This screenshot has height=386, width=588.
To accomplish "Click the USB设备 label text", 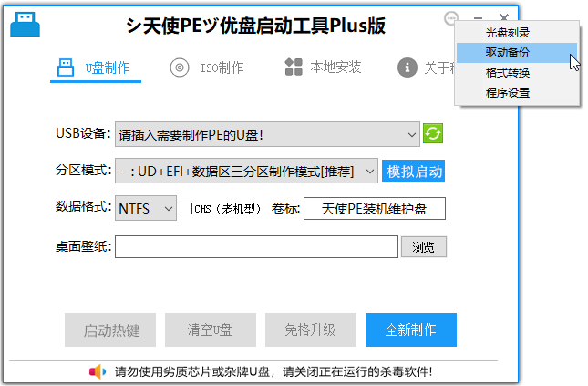I will (83, 133).
